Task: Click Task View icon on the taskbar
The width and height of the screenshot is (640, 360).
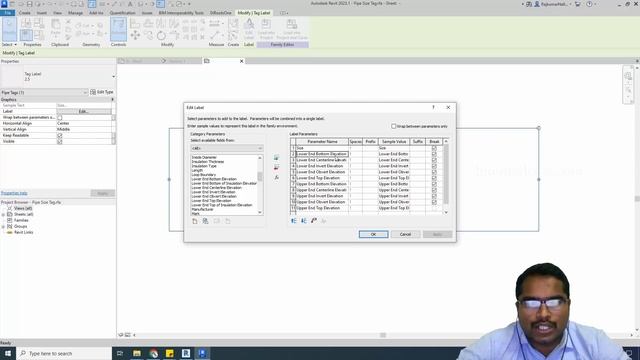Action: (x=120, y=353)
